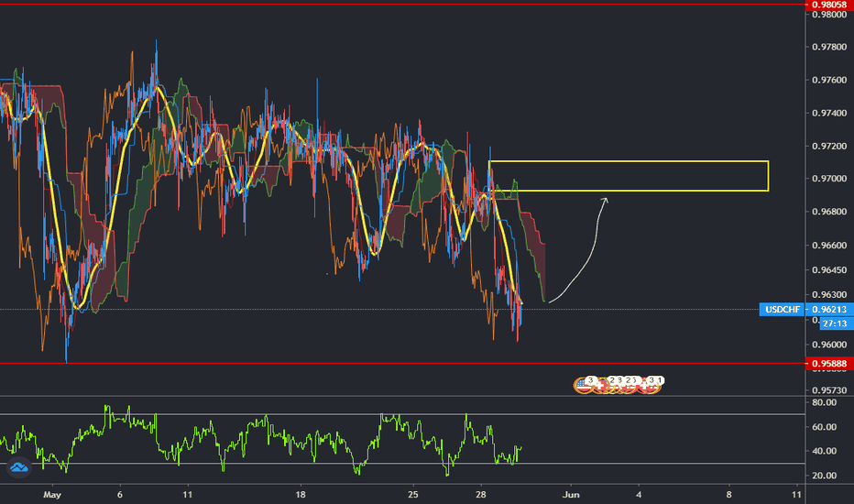Select the red 0.95888 support price label
Image resolution: width=854 pixels, height=504 pixels.
click(829, 364)
